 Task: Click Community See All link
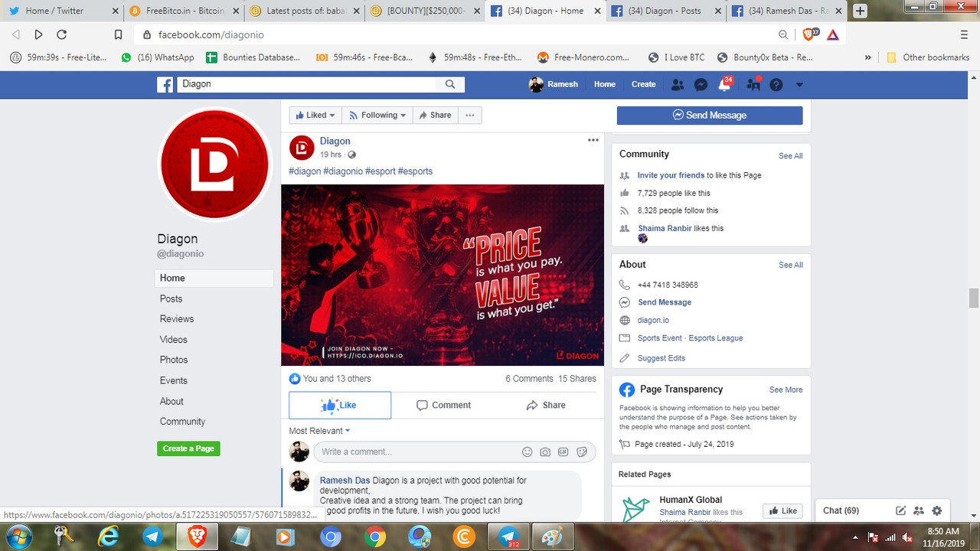(791, 156)
